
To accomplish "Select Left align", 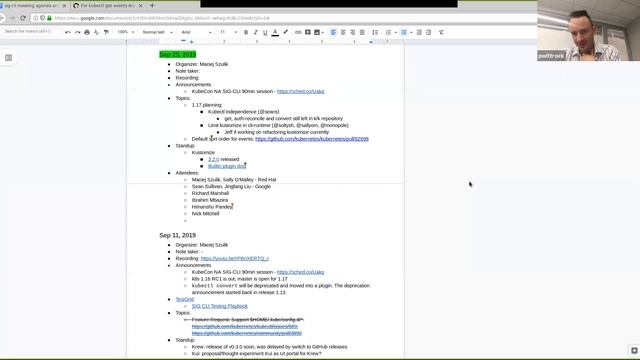I will (x=333, y=32).
